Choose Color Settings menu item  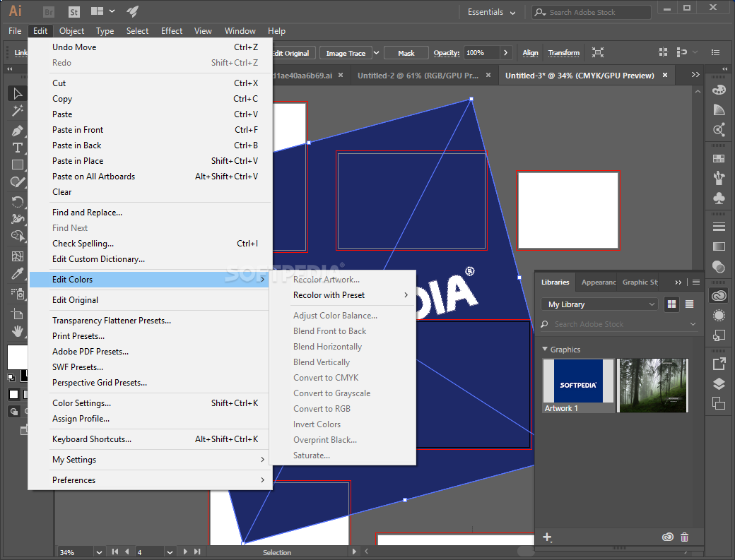[x=150, y=403]
